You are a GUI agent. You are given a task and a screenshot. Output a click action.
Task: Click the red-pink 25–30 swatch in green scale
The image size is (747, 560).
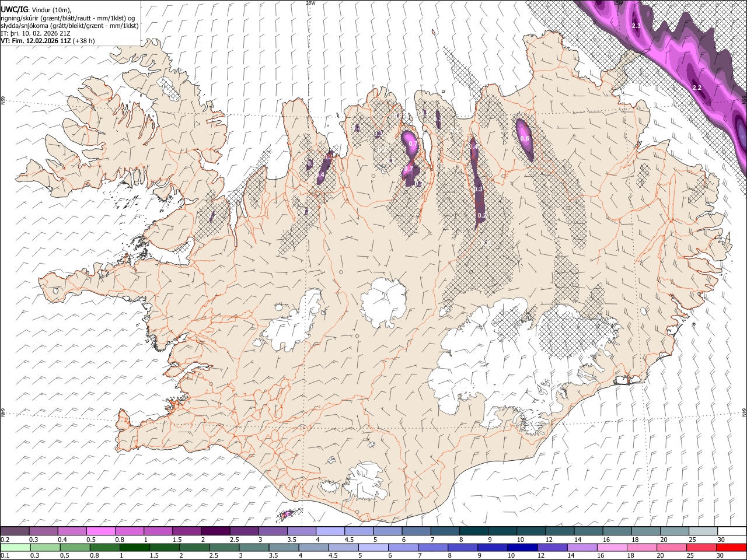point(701,547)
